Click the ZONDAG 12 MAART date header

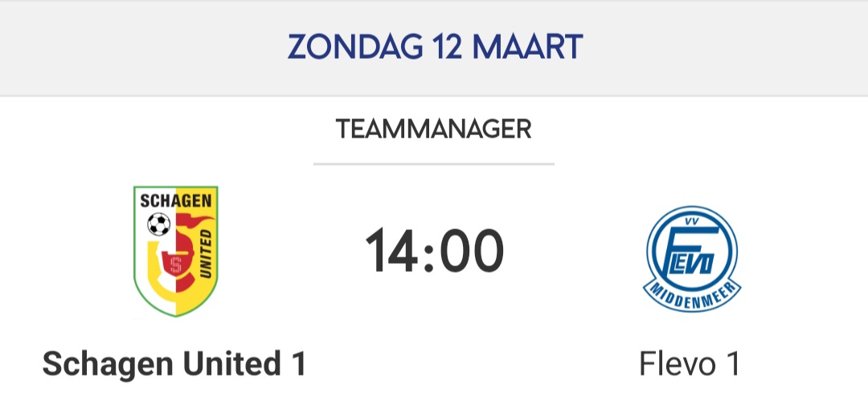[434, 47]
